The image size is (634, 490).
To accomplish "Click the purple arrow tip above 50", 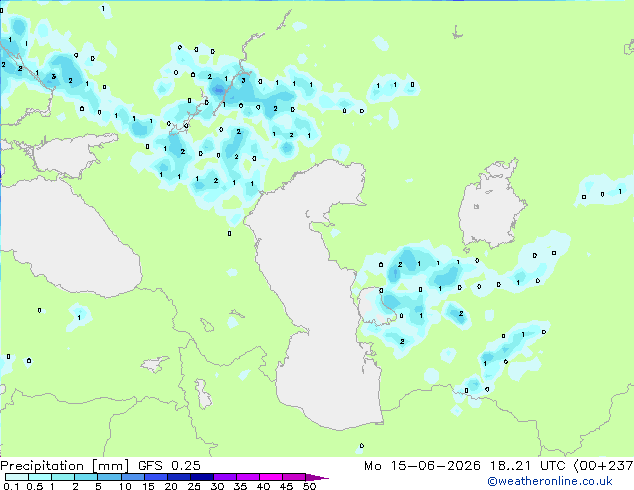I will pyautogui.click(x=317, y=477).
